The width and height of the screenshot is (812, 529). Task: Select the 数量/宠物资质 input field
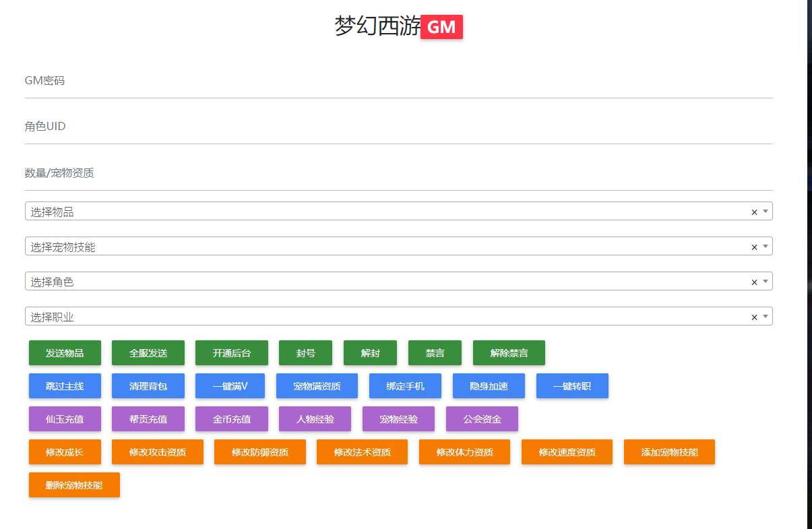[x=398, y=174]
